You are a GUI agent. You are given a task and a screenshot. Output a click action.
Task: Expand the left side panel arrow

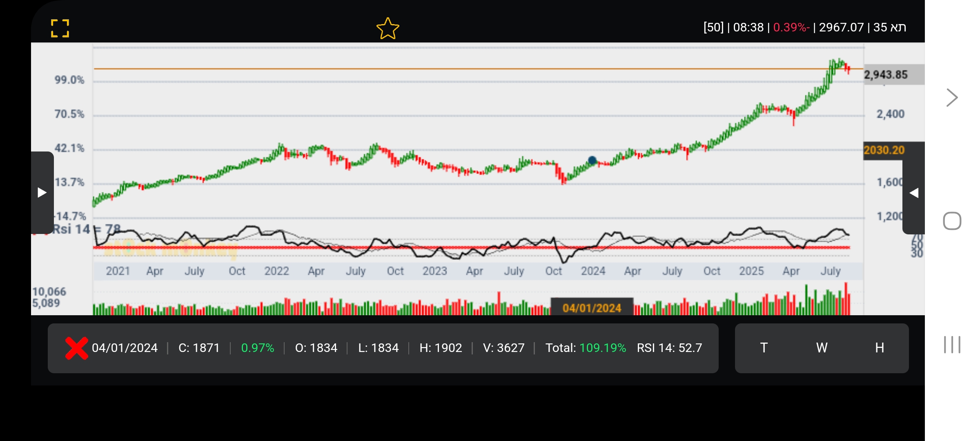pos(42,192)
